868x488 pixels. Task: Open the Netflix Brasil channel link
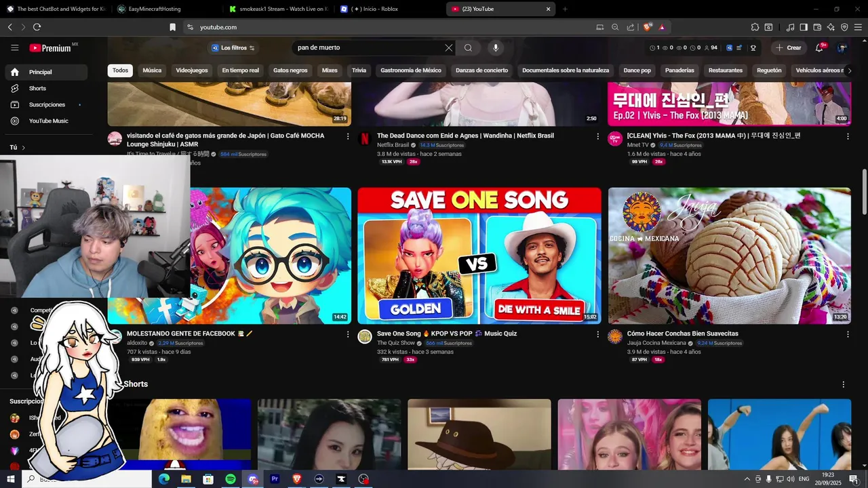[x=393, y=145]
